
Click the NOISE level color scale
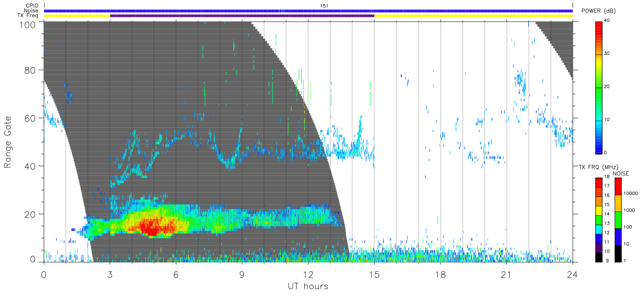[x=618, y=220]
